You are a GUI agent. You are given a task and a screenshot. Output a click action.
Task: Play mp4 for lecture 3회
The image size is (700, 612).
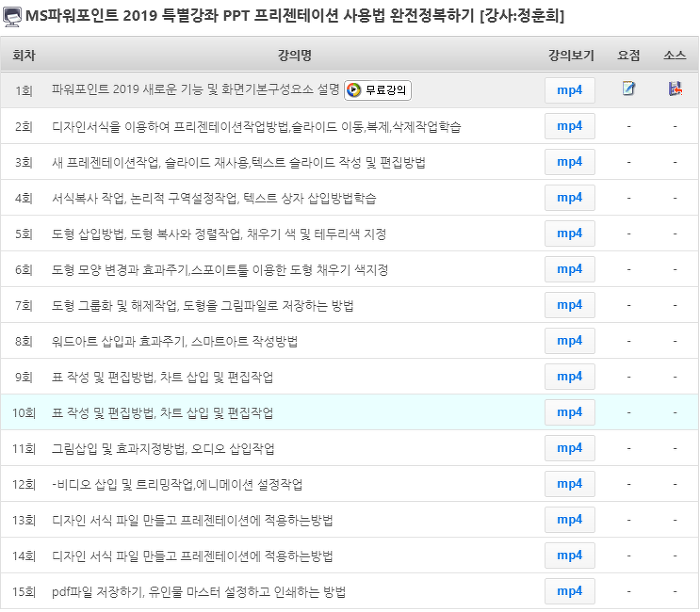(x=570, y=162)
